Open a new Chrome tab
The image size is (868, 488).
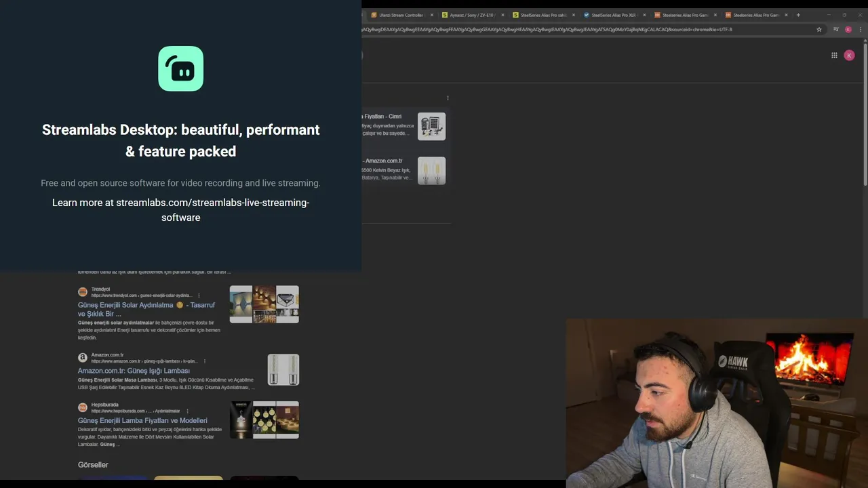pyautogui.click(x=798, y=15)
